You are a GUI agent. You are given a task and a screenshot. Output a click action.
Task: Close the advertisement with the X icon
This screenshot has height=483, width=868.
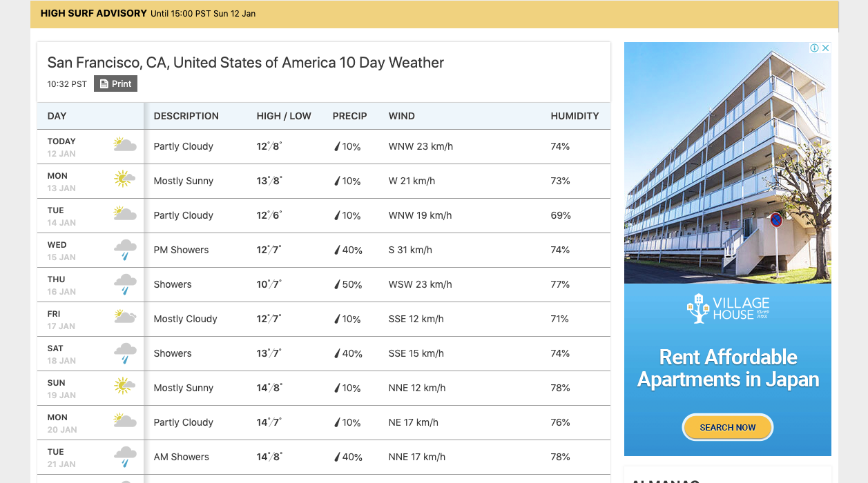826,48
